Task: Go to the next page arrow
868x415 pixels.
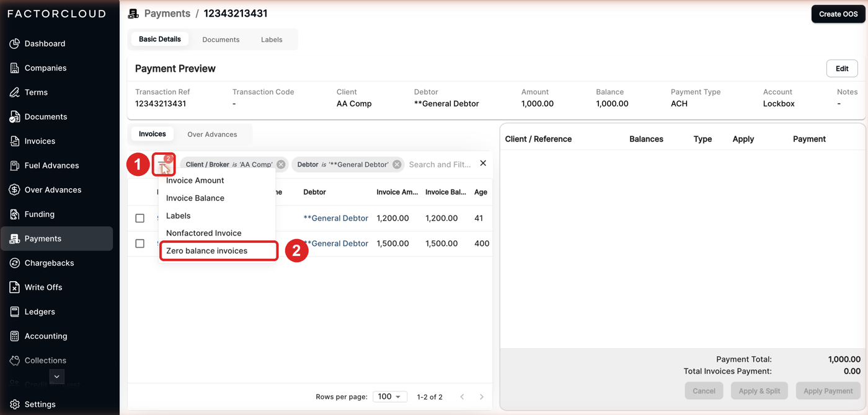Action: [x=482, y=396]
